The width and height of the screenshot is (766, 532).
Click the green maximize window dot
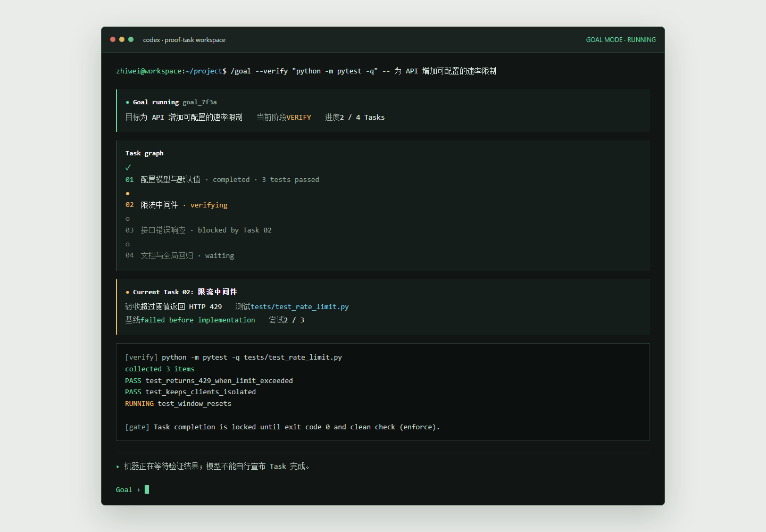click(131, 39)
